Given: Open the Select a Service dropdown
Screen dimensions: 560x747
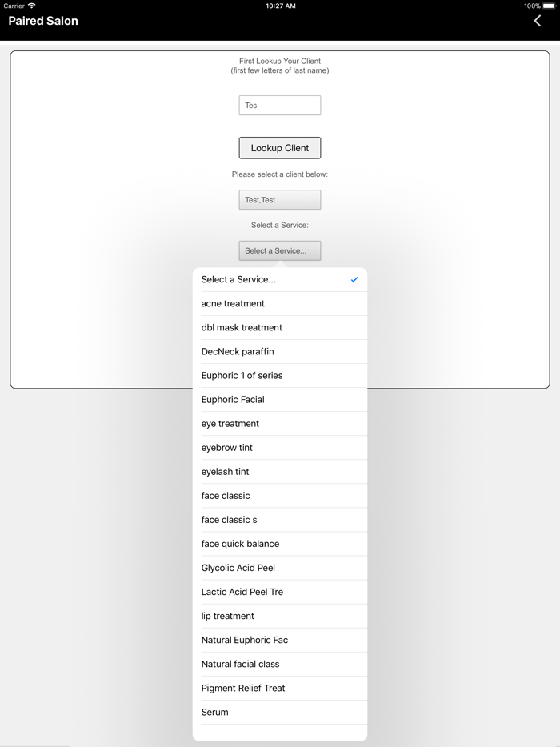Looking at the screenshot, I should pos(279,251).
